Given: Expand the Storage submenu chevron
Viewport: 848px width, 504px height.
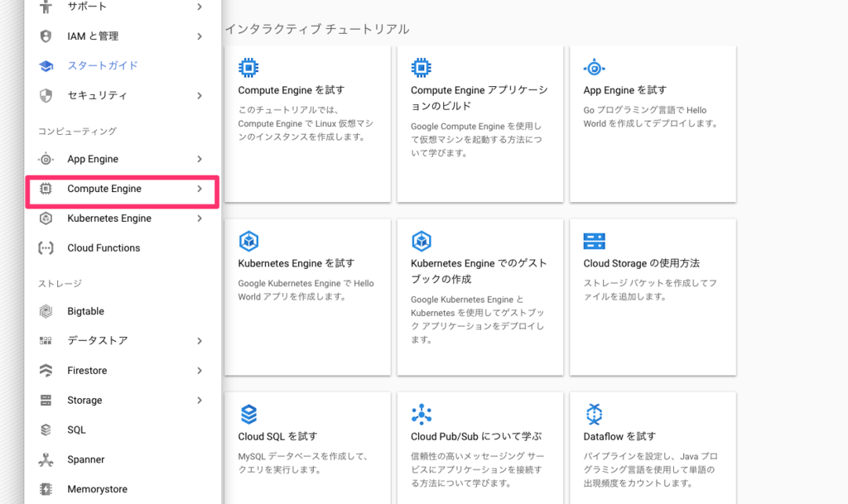Looking at the screenshot, I should point(200,401).
